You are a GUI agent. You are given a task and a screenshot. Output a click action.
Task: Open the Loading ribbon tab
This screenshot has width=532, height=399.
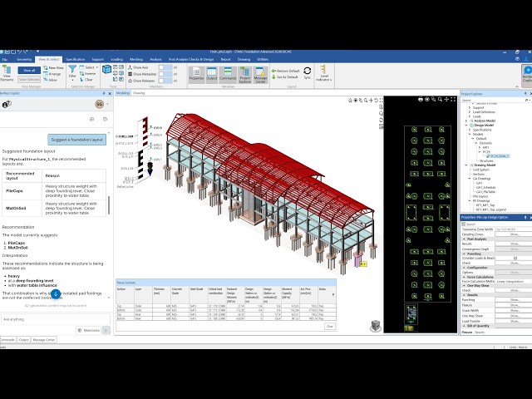116,59
